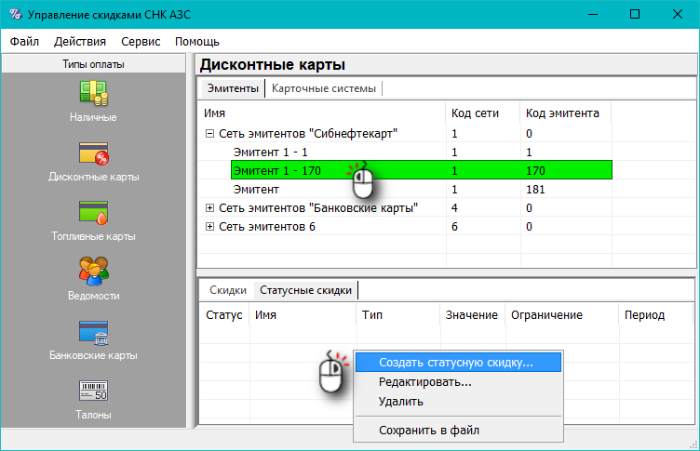This screenshot has height=451, width=700.
Task: Click the Код эмитента column header
Action: tap(562, 113)
